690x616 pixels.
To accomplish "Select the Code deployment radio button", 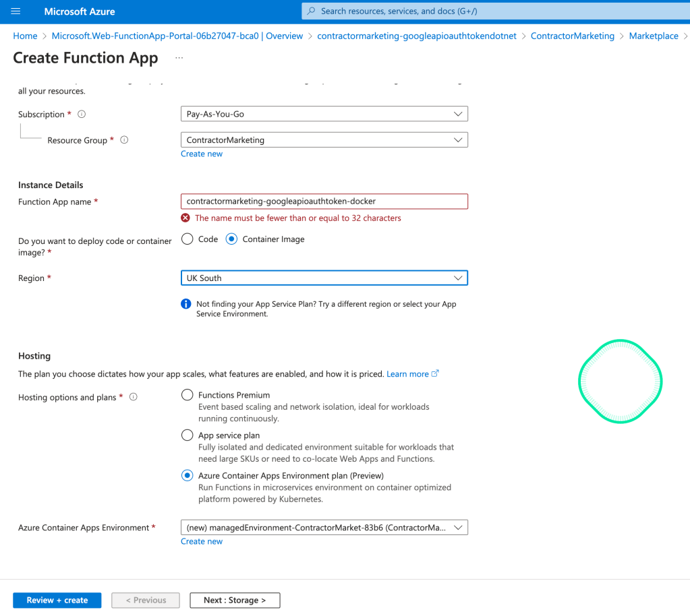I will click(187, 239).
